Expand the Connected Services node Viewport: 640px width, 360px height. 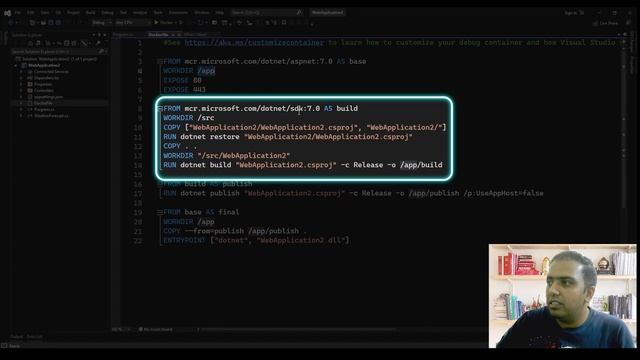(x=21, y=72)
